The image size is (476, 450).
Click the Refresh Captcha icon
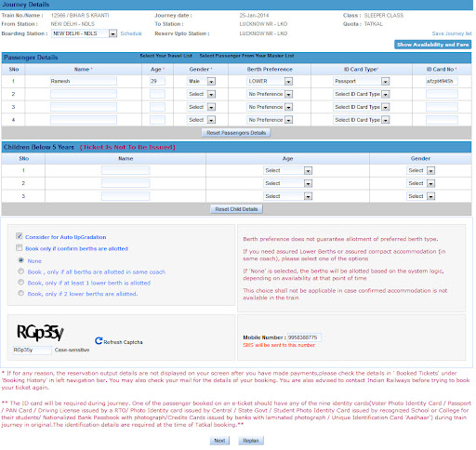click(99, 340)
